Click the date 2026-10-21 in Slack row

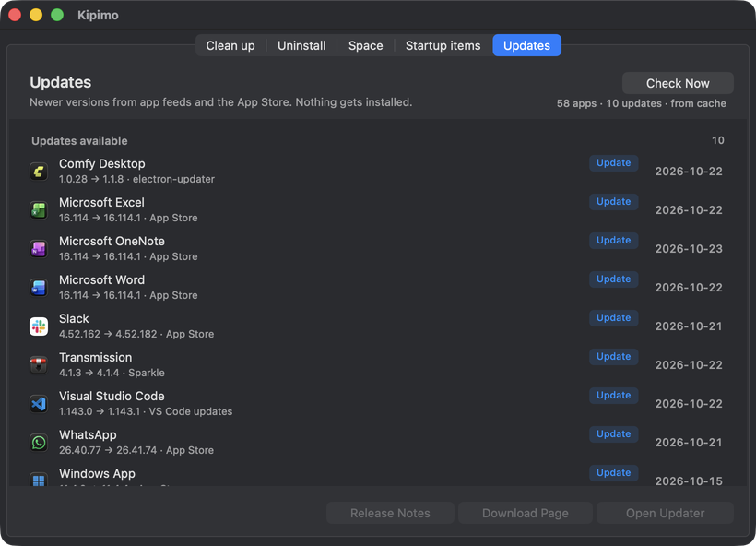pos(689,326)
